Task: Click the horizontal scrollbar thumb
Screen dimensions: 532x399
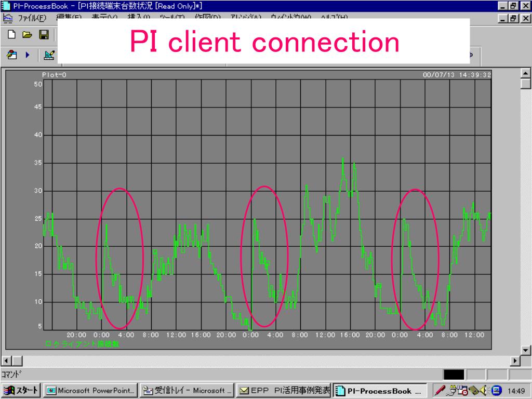Action: (17, 361)
